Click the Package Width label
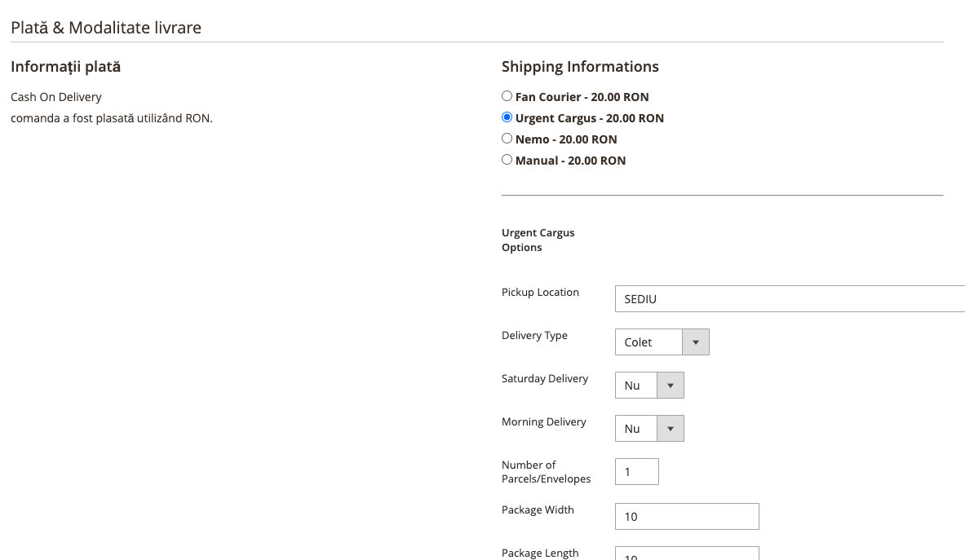965x560 pixels. point(538,509)
